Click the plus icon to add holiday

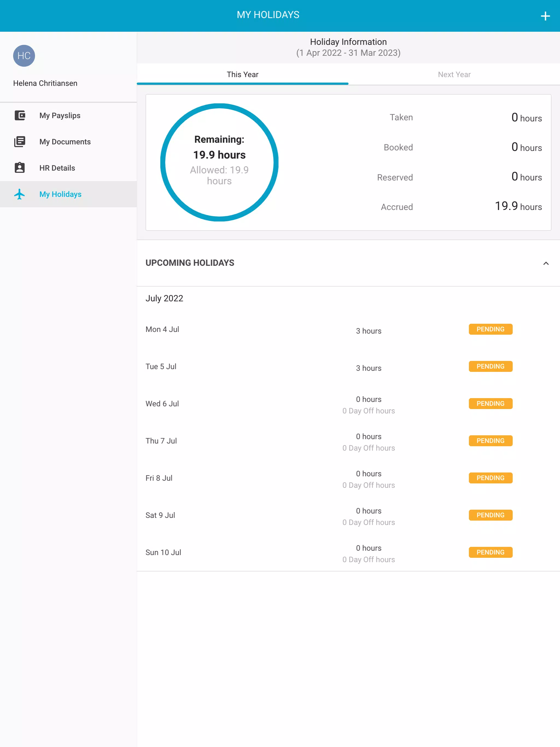545,16
